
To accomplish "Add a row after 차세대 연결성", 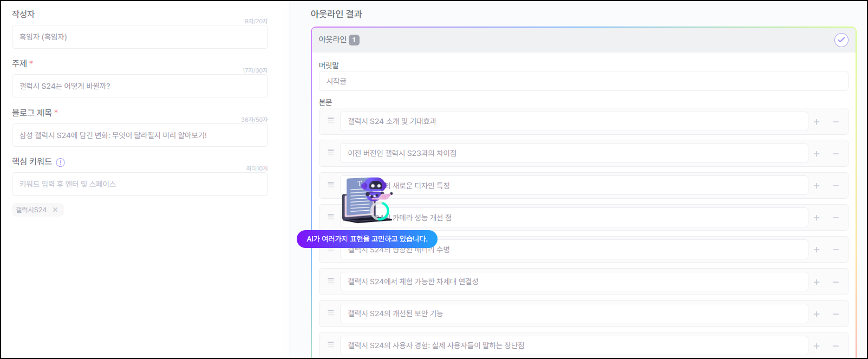I will [x=817, y=282].
